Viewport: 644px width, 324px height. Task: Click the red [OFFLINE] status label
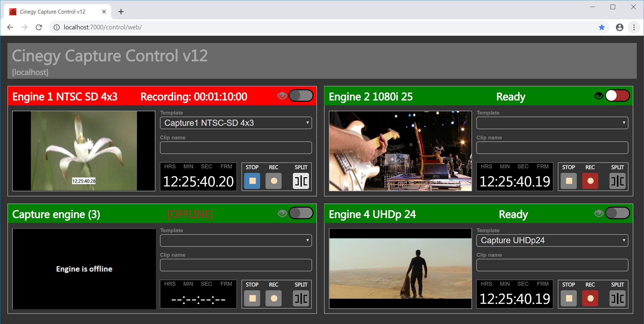(x=190, y=214)
